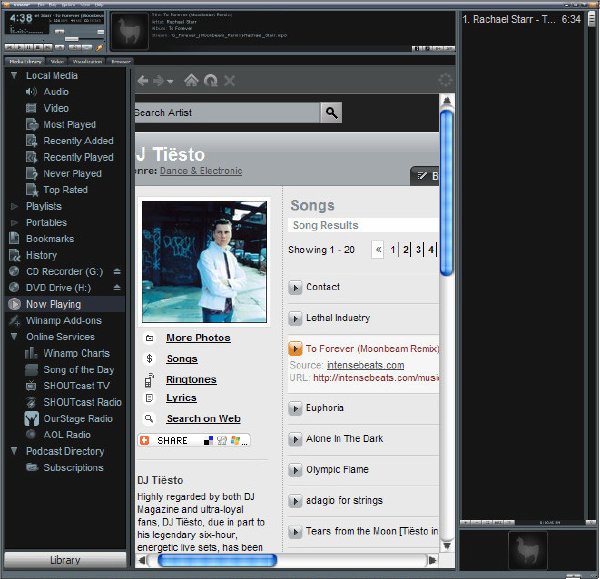This screenshot has height=579, width=600.
Task: Switch to the Media Library tab
Action: [25, 61]
